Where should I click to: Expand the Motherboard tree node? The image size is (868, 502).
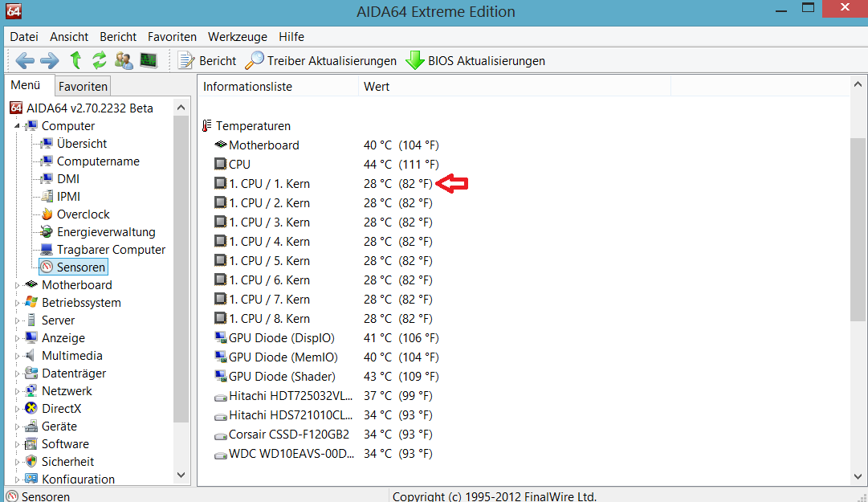17,286
